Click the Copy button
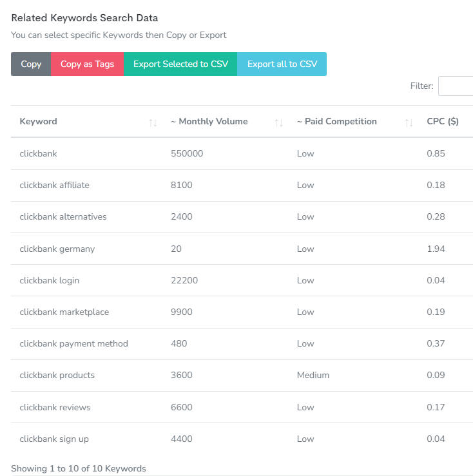 [x=31, y=64]
